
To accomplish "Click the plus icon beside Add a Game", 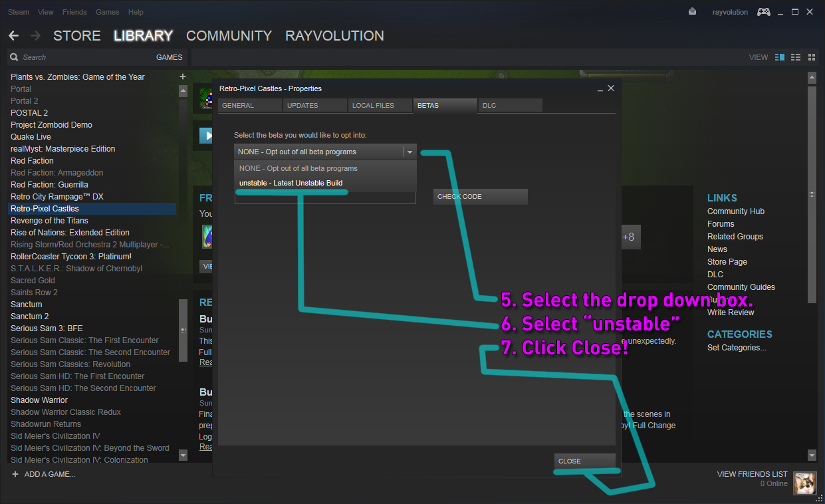I will pyautogui.click(x=15, y=474).
